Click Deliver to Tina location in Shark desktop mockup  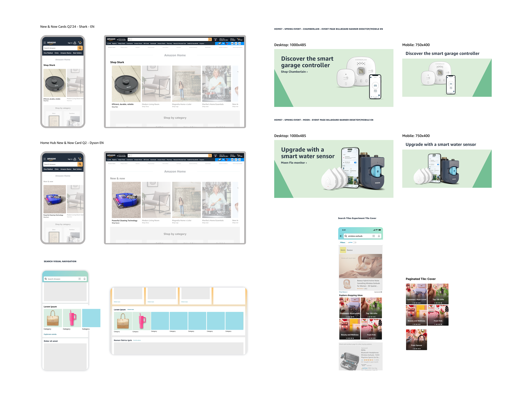[x=121, y=39]
